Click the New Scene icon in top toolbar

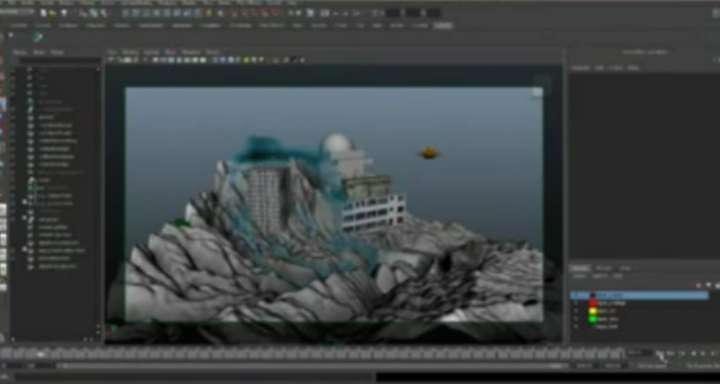pos(43,13)
